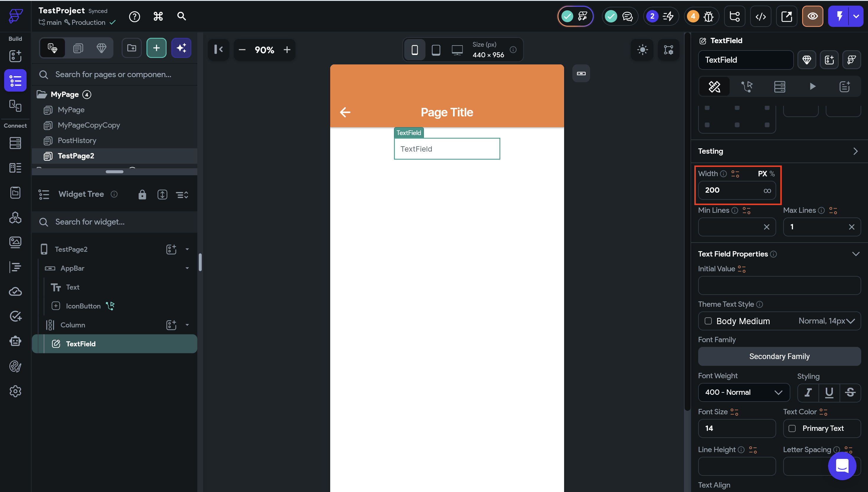Screen dimensions: 868x492
Task: Toggle light mode sun icon on canvas
Action: (642, 50)
